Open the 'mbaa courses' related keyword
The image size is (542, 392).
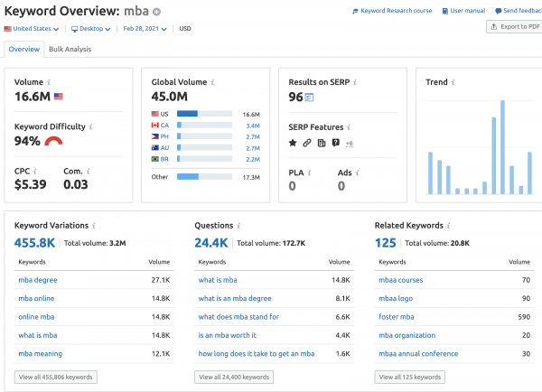point(400,280)
